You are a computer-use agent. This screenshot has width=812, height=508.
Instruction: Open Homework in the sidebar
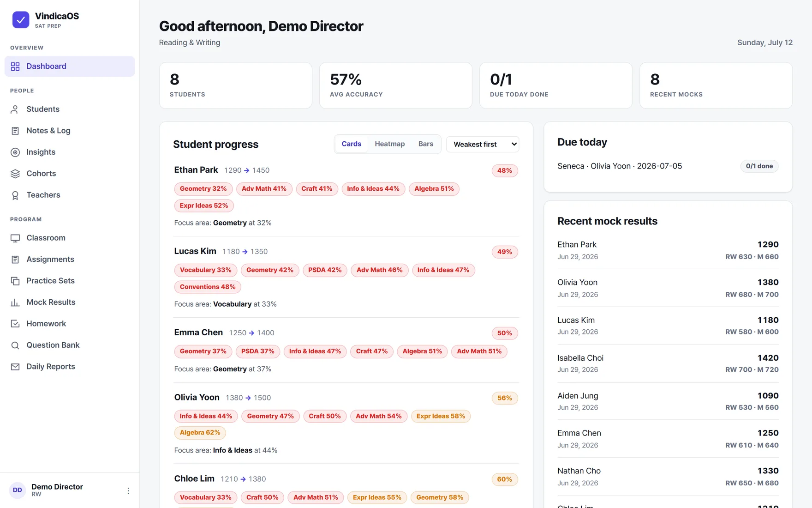[x=70, y=323]
